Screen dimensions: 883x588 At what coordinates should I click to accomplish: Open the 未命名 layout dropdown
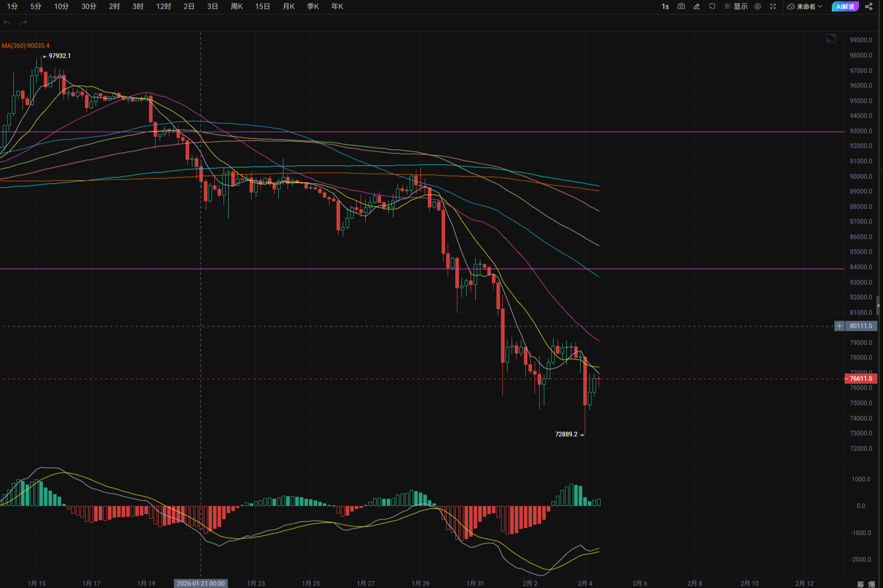click(805, 7)
